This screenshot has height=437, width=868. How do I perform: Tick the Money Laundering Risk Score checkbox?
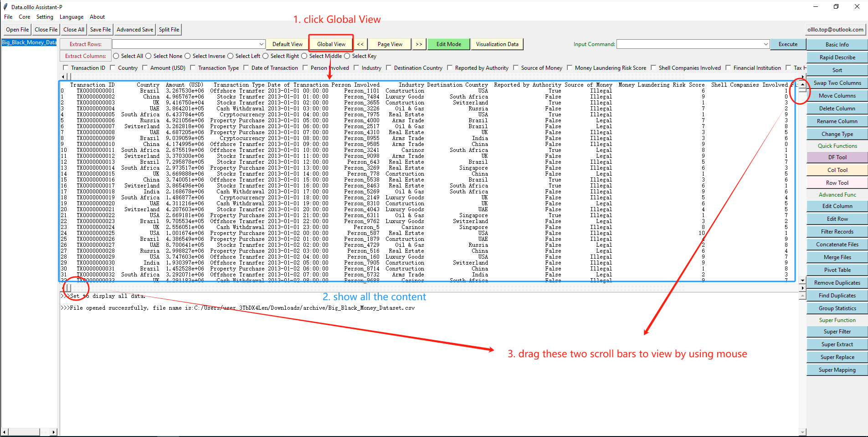[570, 68]
